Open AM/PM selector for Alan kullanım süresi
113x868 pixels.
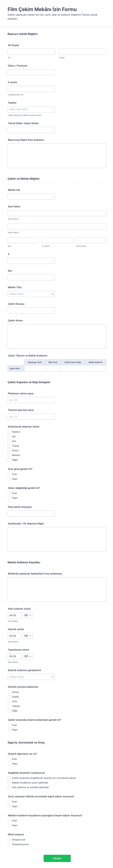28,615
